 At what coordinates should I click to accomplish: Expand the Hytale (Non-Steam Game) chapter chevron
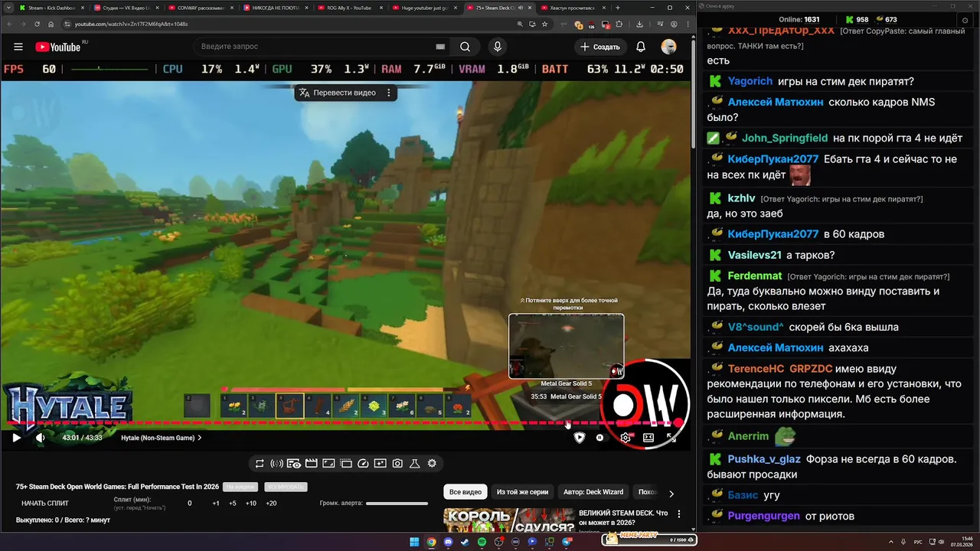click(200, 438)
